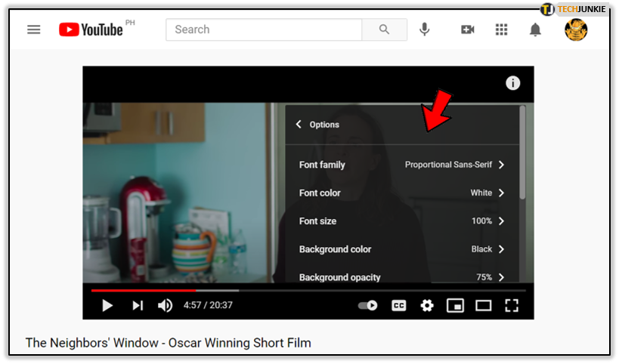Open Font size option
The image size is (619, 364).
click(x=401, y=221)
